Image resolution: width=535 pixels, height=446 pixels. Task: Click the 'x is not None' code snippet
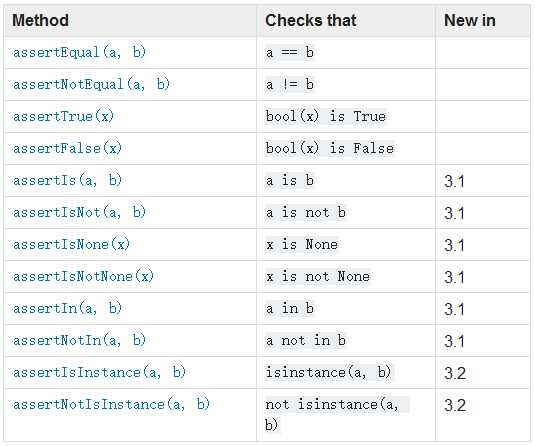point(318,276)
